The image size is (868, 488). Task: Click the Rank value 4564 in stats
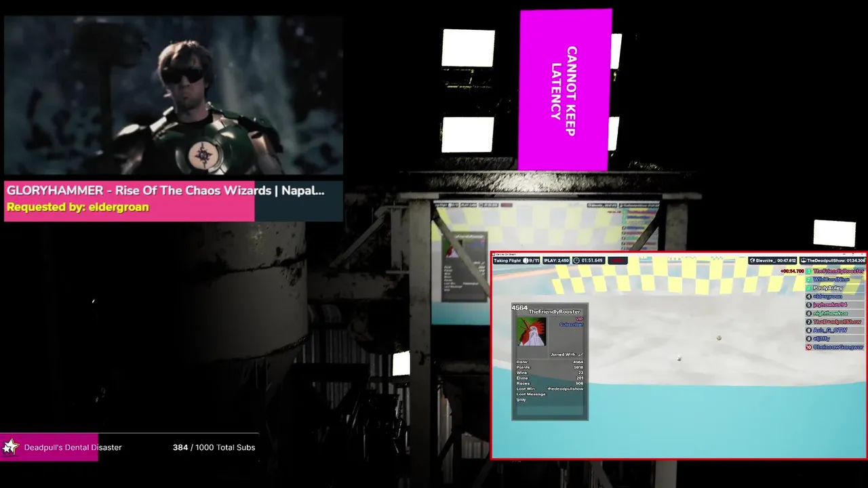point(578,362)
